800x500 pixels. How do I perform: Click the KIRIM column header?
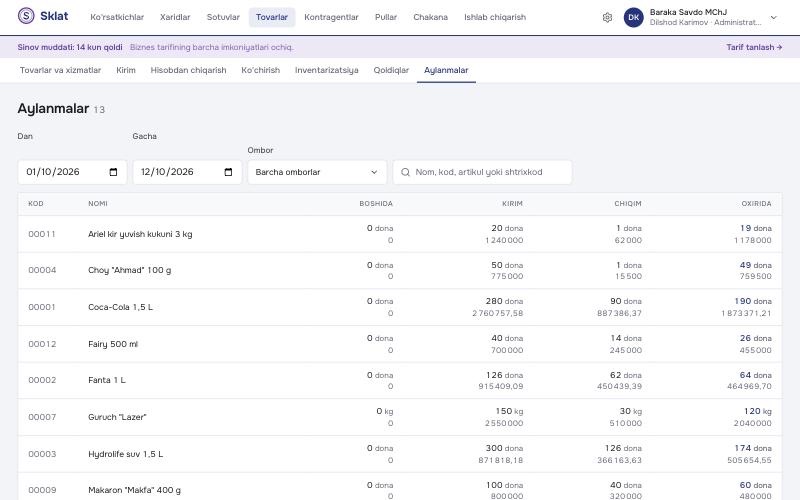click(x=512, y=204)
